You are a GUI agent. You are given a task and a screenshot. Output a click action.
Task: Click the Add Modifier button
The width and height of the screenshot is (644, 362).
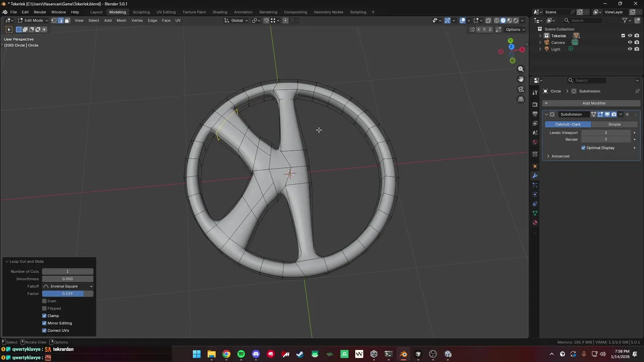point(591,103)
